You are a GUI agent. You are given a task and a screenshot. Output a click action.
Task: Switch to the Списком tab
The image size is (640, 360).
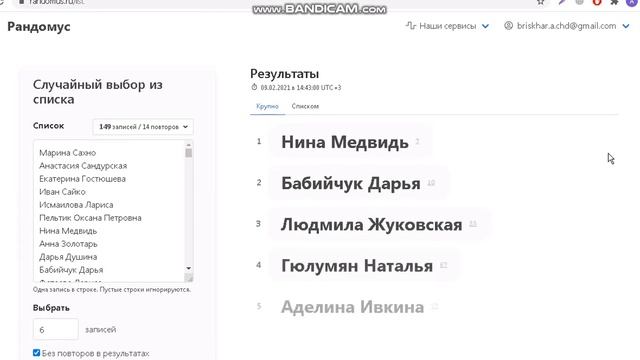[x=305, y=106]
